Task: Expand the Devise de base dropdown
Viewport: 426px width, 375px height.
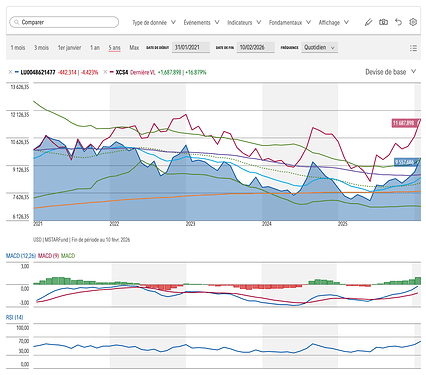Action: click(x=391, y=72)
